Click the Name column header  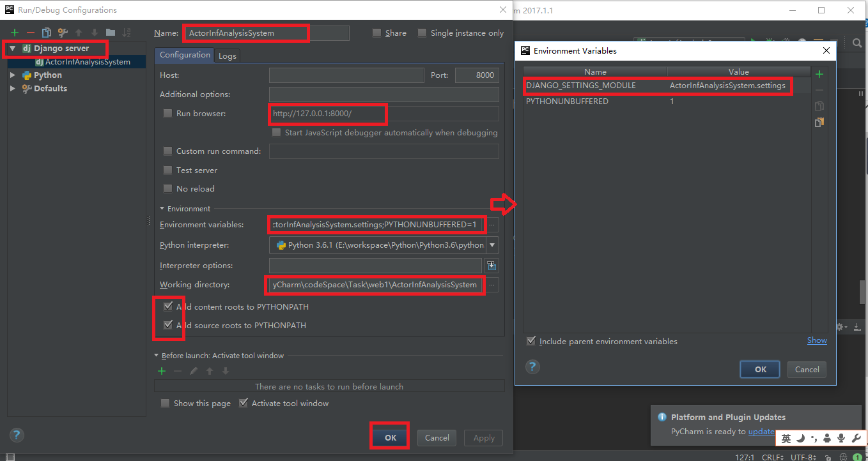click(x=595, y=72)
